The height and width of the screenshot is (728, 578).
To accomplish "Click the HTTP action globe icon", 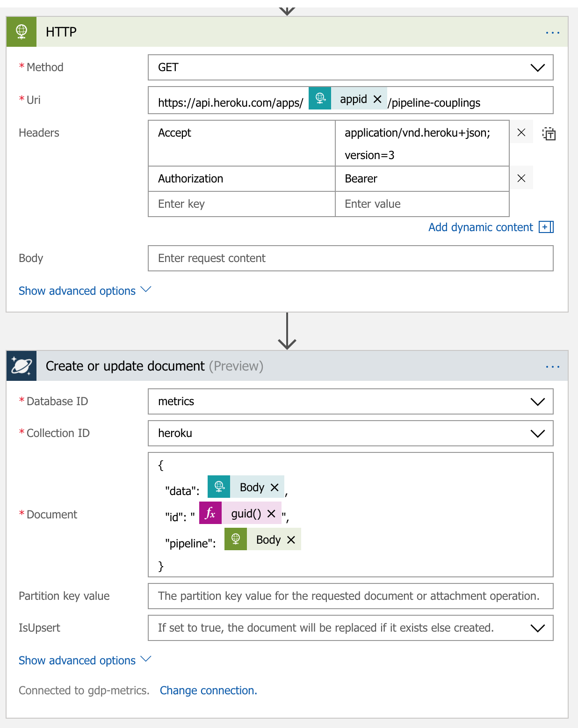I will click(22, 32).
